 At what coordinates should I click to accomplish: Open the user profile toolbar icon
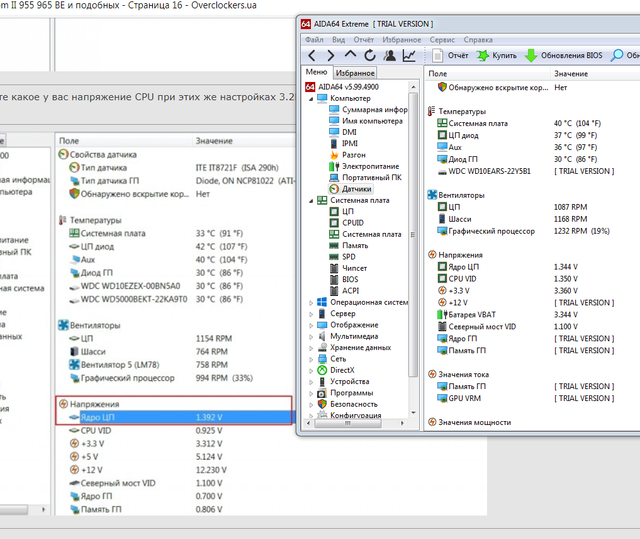[390, 55]
